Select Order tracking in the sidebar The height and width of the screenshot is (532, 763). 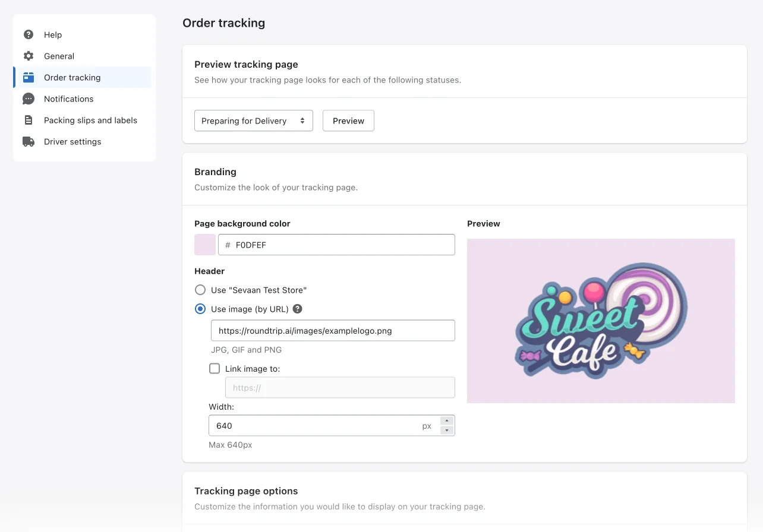82,77
